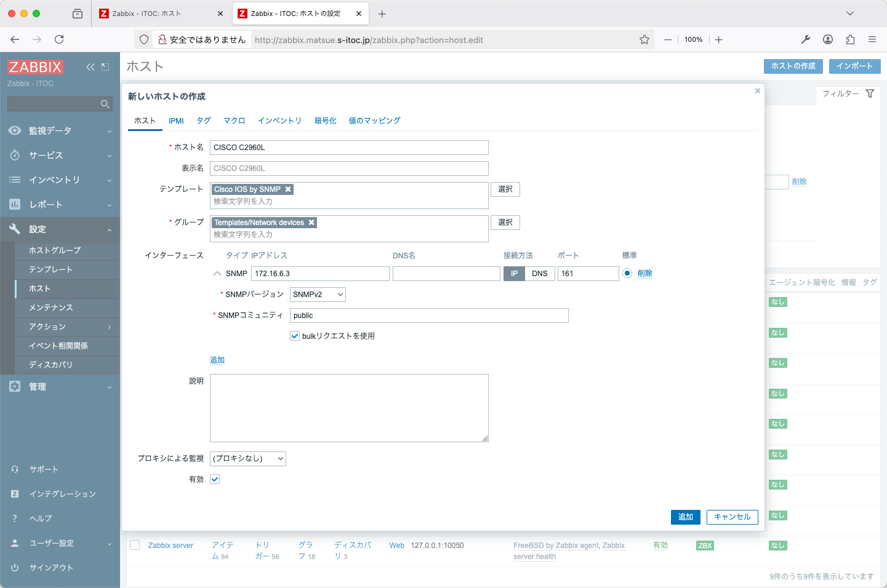
Task: Switch to the タグ tab
Action: 204,121
